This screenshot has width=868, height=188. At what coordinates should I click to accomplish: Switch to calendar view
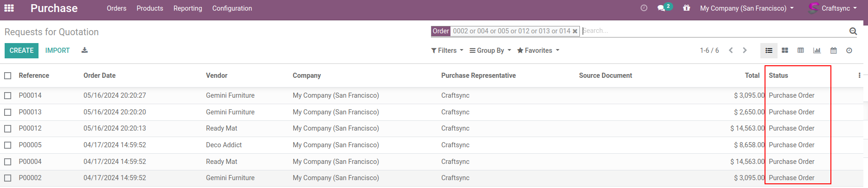pos(833,50)
